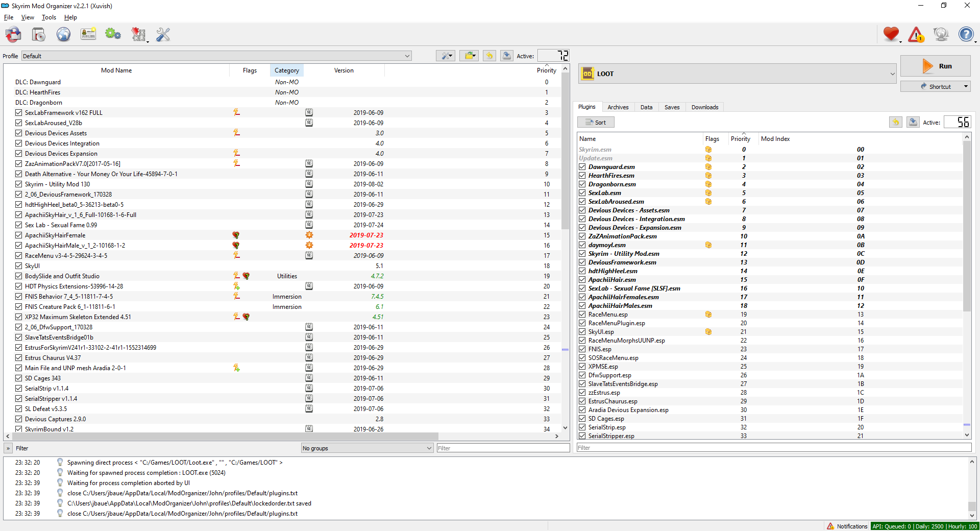The height and width of the screenshot is (531, 980).
Task: Switch to the Downloads tab
Action: point(705,107)
